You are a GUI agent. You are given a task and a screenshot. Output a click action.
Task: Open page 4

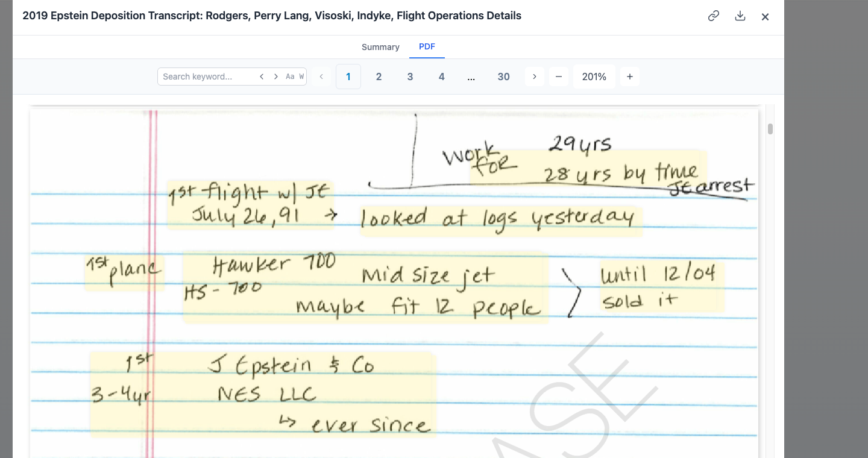click(x=442, y=77)
